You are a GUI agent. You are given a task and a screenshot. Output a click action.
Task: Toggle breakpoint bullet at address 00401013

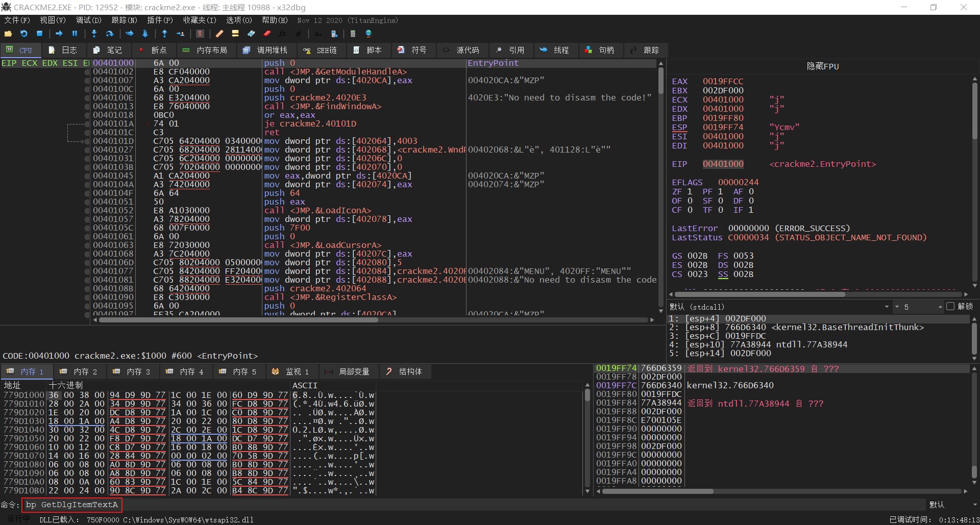87,107
